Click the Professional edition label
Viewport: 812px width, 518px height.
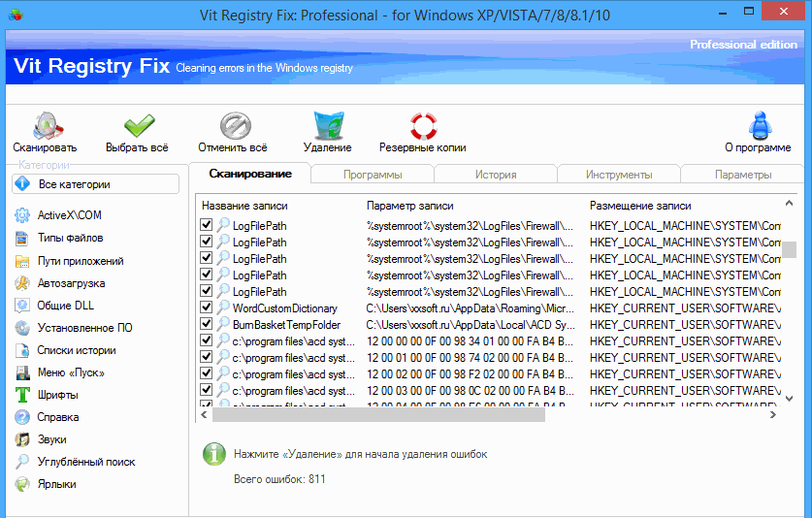pyautogui.click(x=743, y=45)
